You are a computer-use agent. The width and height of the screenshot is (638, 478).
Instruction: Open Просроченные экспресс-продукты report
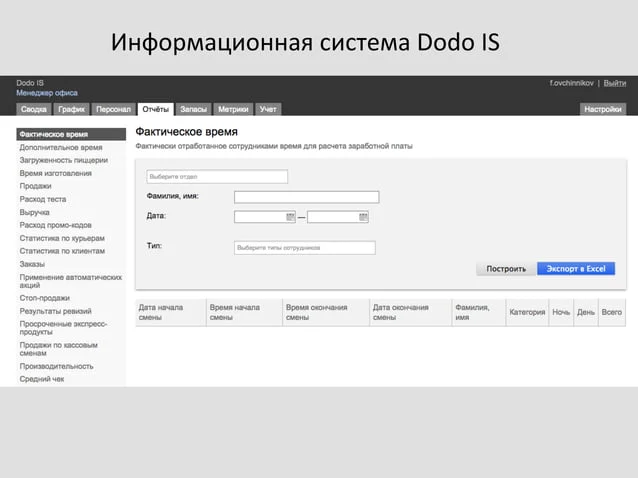pos(63,328)
